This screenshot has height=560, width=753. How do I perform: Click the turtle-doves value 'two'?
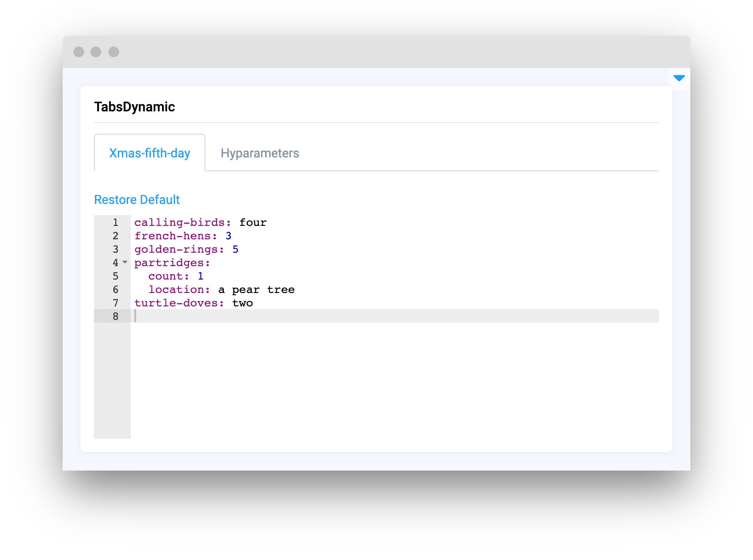(243, 303)
